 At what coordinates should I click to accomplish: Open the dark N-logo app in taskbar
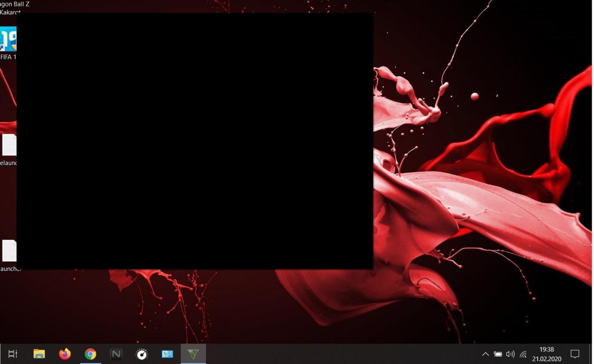pos(116,354)
